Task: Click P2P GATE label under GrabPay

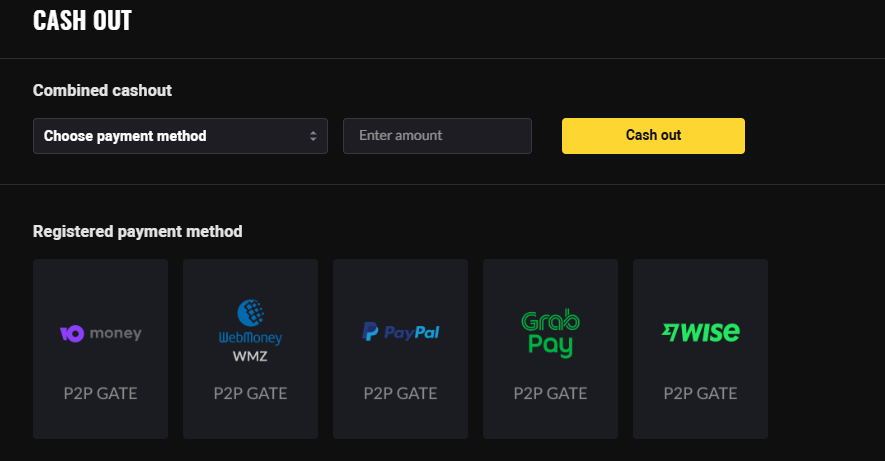Action: (550, 393)
